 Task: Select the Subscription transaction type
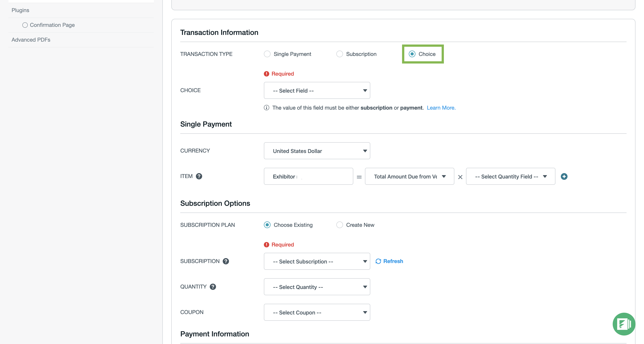[339, 54]
